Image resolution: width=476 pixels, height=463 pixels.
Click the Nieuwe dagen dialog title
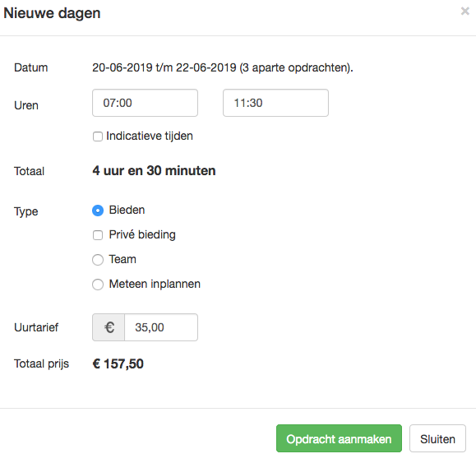click(x=52, y=13)
